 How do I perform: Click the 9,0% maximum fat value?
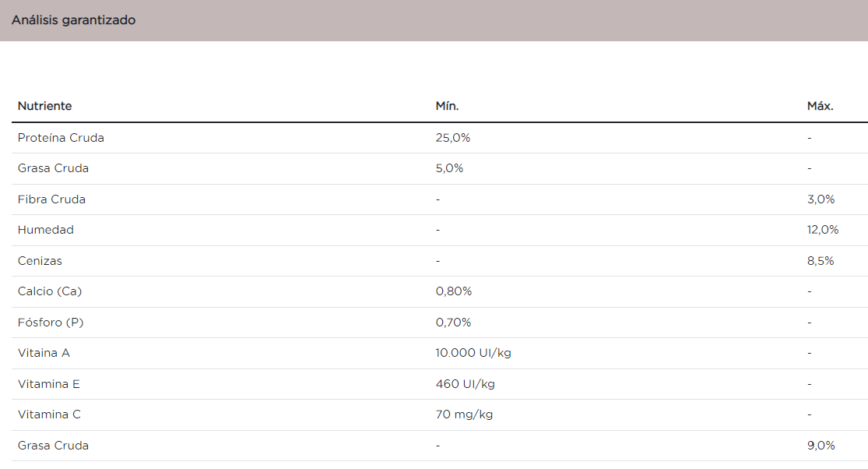point(821,446)
